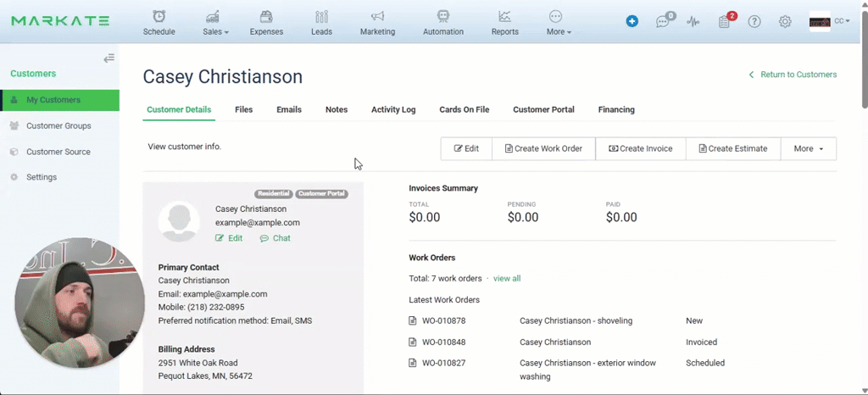Image resolution: width=868 pixels, height=395 pixels.
Task: Click work order WO-010878 text
Action: pos(444,321)
